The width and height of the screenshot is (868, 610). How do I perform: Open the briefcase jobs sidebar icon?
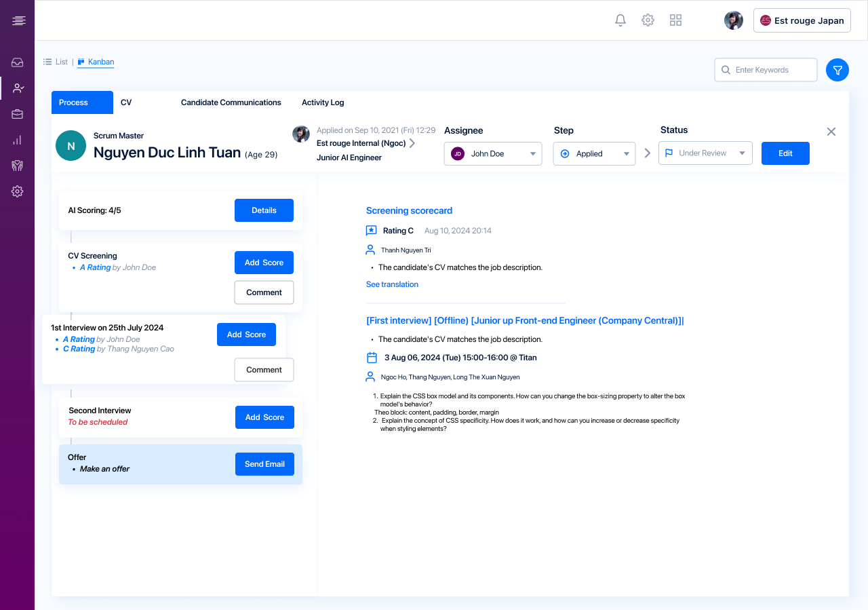click(18, 114)
